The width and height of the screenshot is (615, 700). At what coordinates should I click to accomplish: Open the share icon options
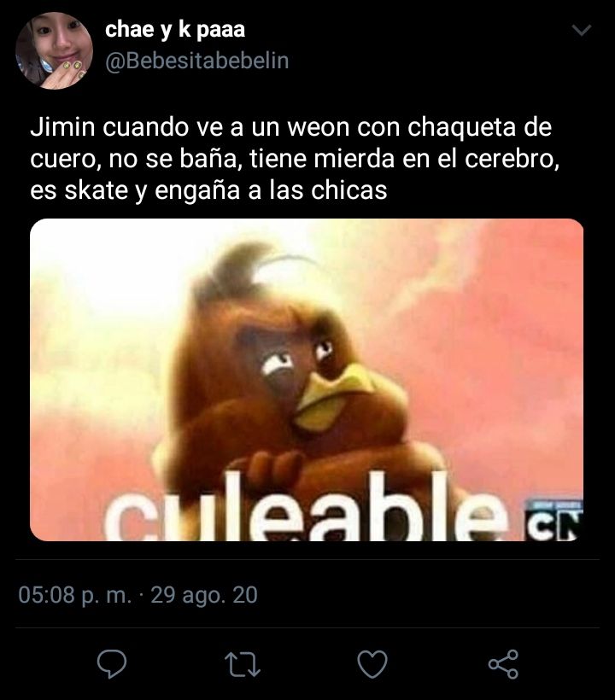pyautogui.click(x=503, y=664)
